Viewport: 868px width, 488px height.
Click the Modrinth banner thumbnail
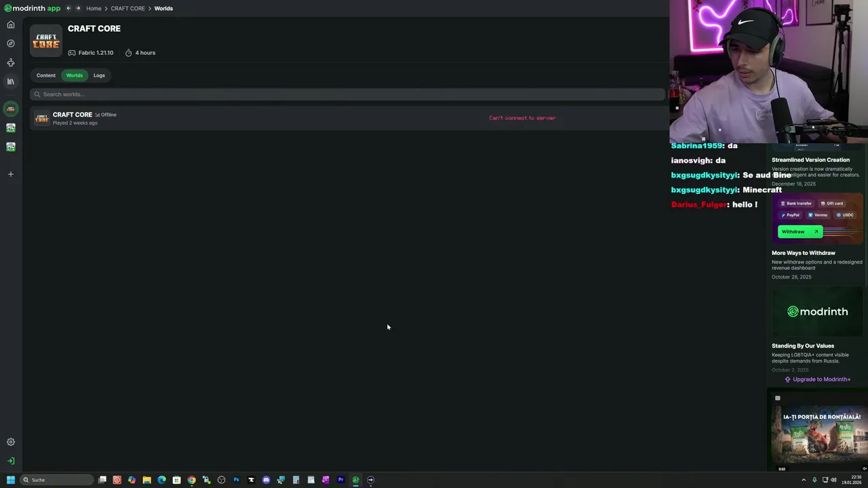(817, 312)
